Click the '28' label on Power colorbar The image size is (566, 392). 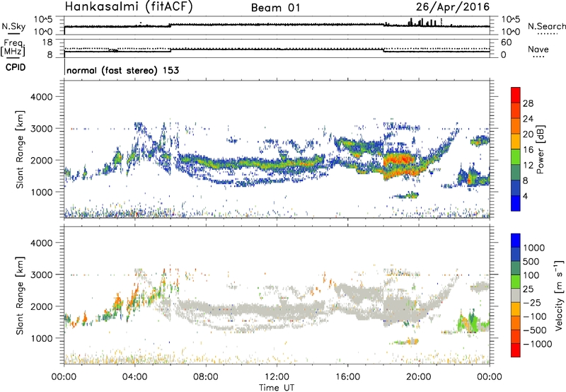click(x=528, y=103)
